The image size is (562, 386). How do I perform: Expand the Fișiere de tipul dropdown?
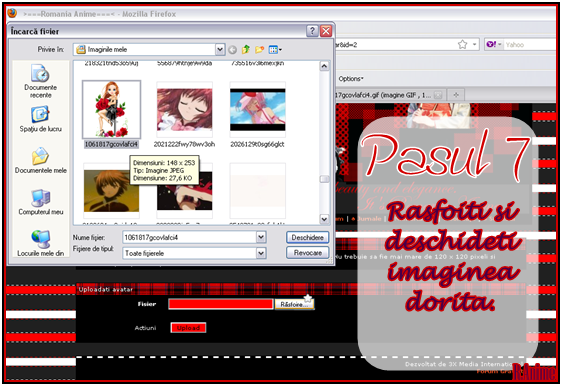(x=261, y=253)
